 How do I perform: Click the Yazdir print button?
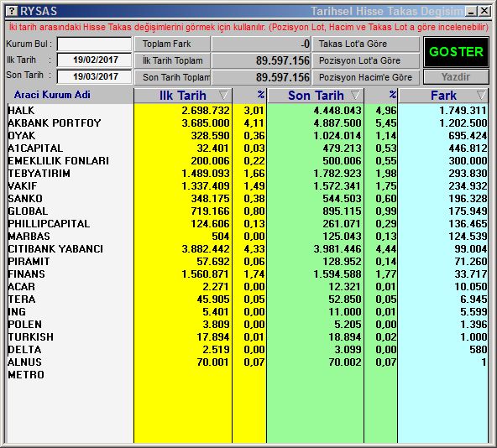click(456, 76)
